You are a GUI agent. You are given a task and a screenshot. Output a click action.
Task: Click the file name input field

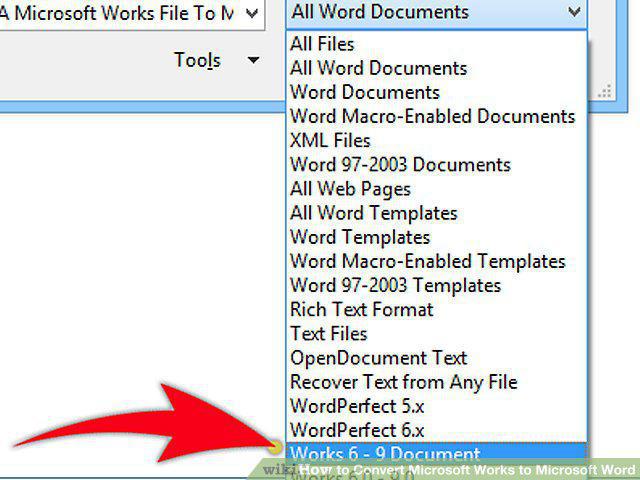132,13
